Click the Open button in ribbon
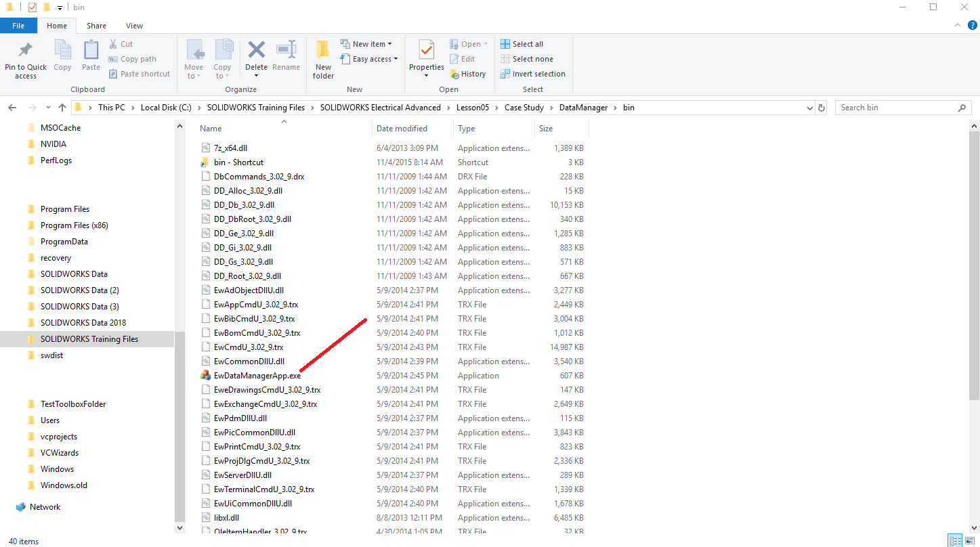 point(469,44)
